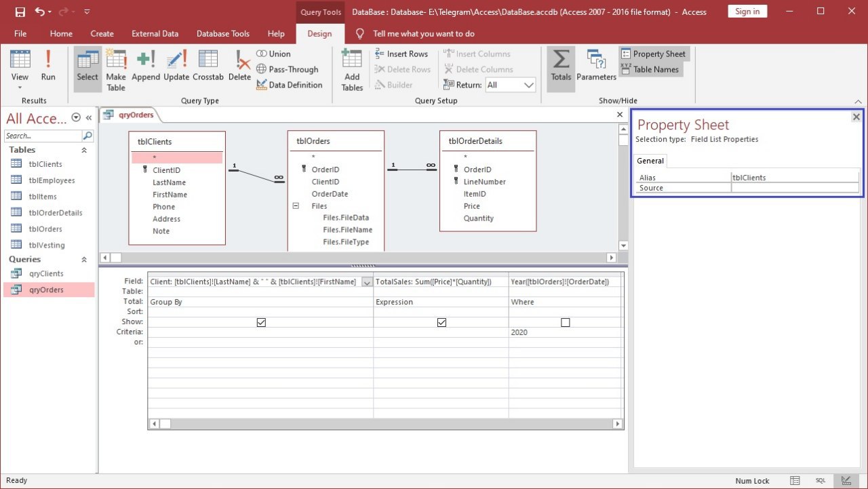Click the 2020 Criteria cell
Screen dimensions: 868x489
coord(566,332)
